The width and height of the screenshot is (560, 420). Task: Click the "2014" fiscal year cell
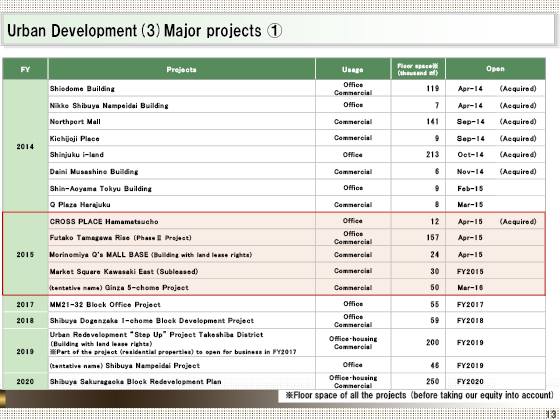[x=25, y=146]
